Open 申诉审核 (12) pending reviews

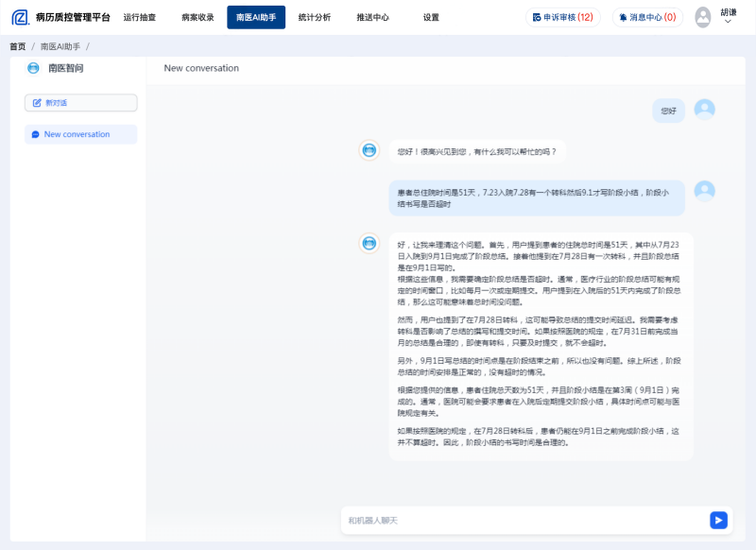point(563,17)
